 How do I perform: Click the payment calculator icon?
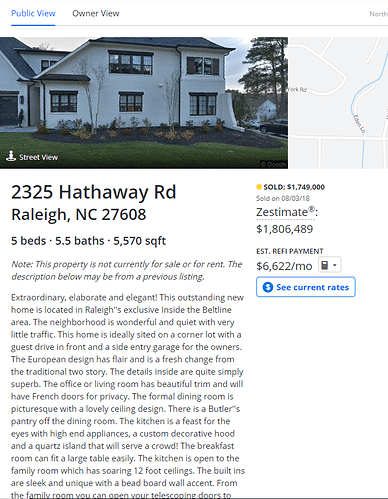tap(324, 265)
